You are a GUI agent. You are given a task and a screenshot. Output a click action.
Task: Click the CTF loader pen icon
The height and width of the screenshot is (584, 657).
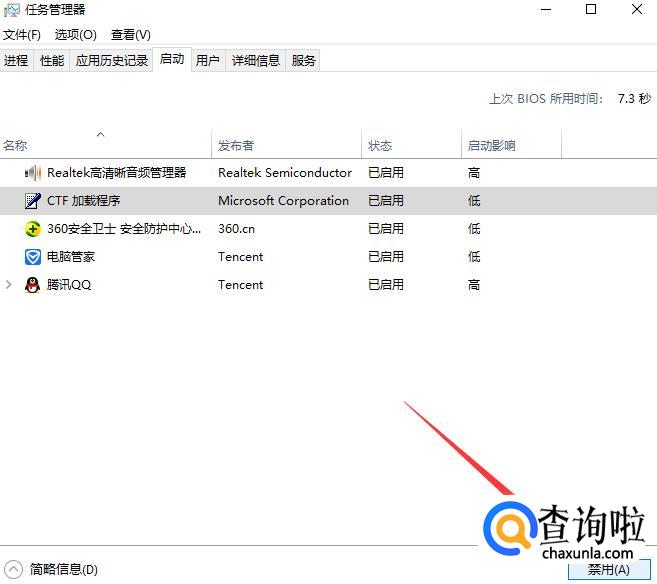coord(33,201)
